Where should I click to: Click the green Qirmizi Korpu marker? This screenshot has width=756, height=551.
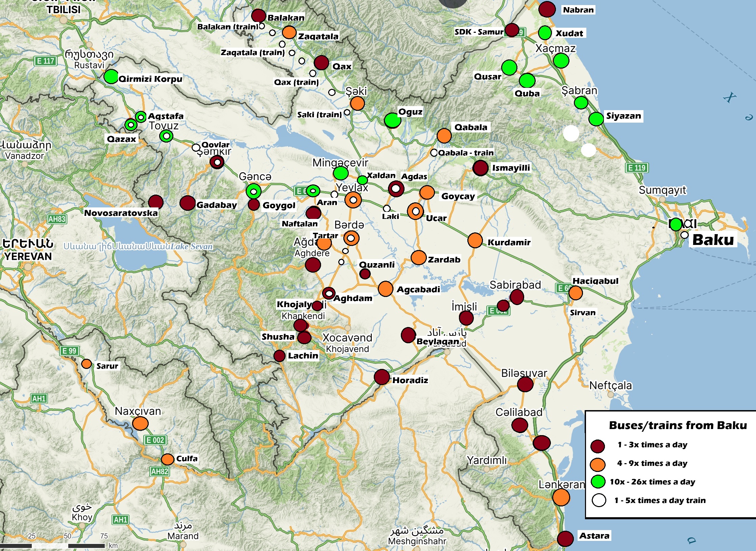pos(111,76)
